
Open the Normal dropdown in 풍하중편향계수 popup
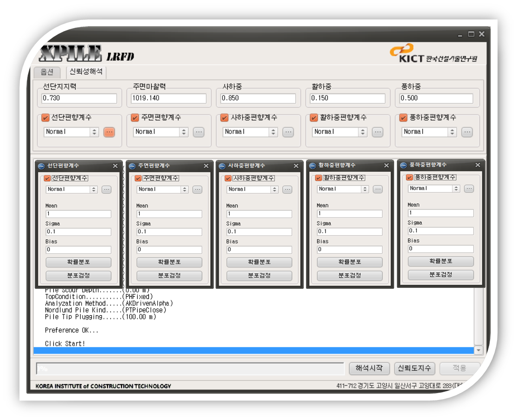click(434, 189)
